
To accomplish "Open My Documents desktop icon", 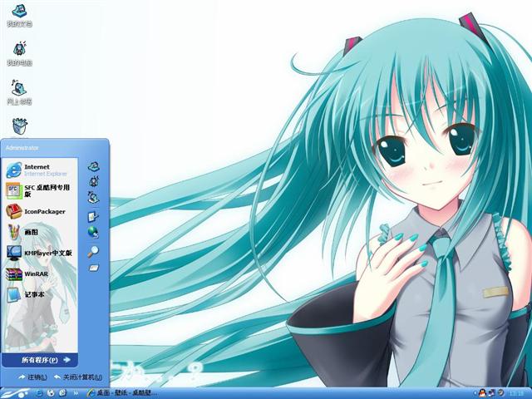I will pyautogui.click(x=19, y=15).
